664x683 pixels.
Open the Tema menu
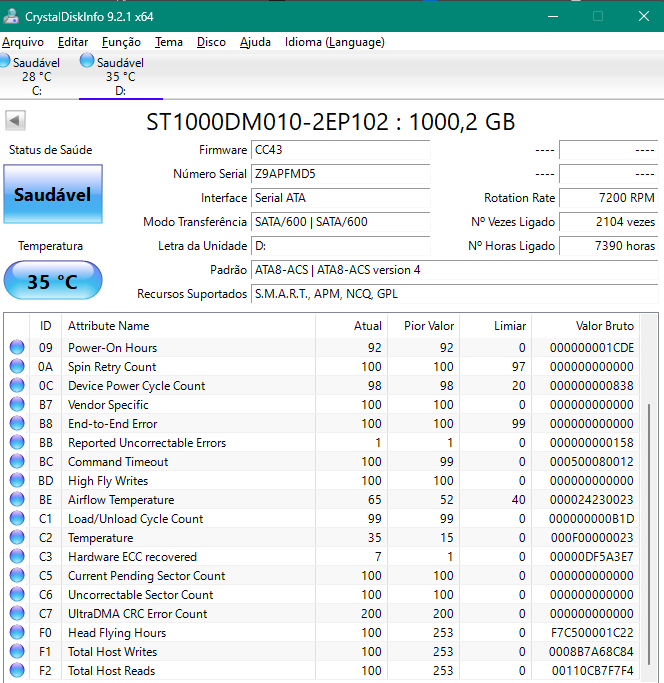point(169,42)
